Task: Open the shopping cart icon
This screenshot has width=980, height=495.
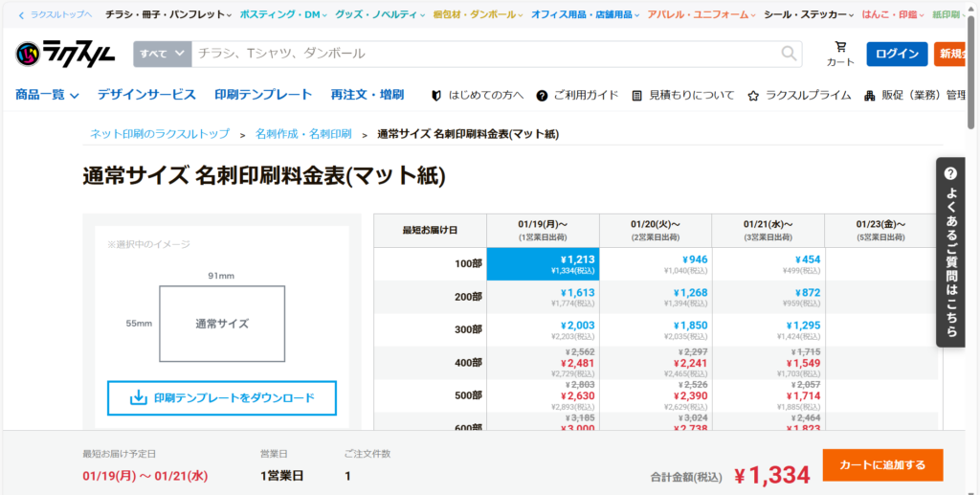Action: click(x=840, y=48)
